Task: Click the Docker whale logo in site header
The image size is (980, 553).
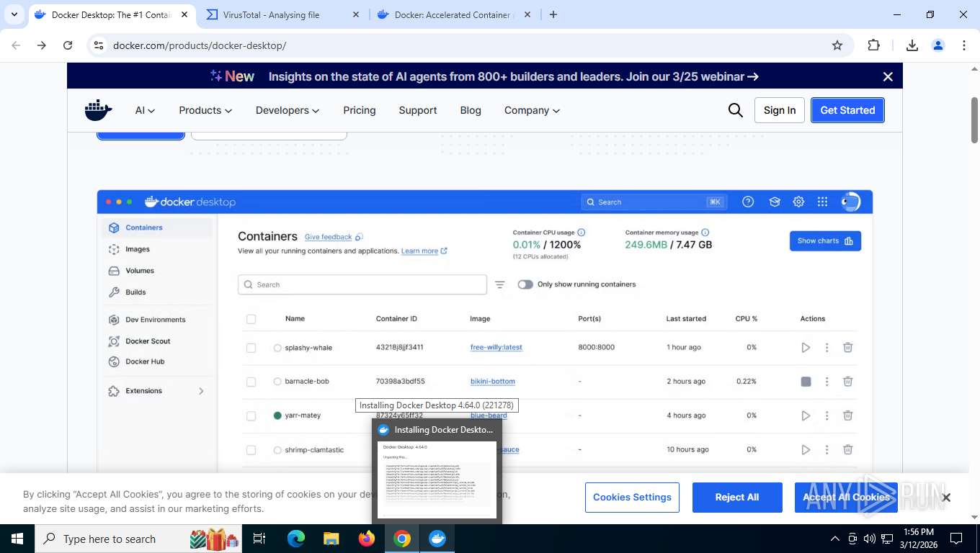Action: (99, 110)
